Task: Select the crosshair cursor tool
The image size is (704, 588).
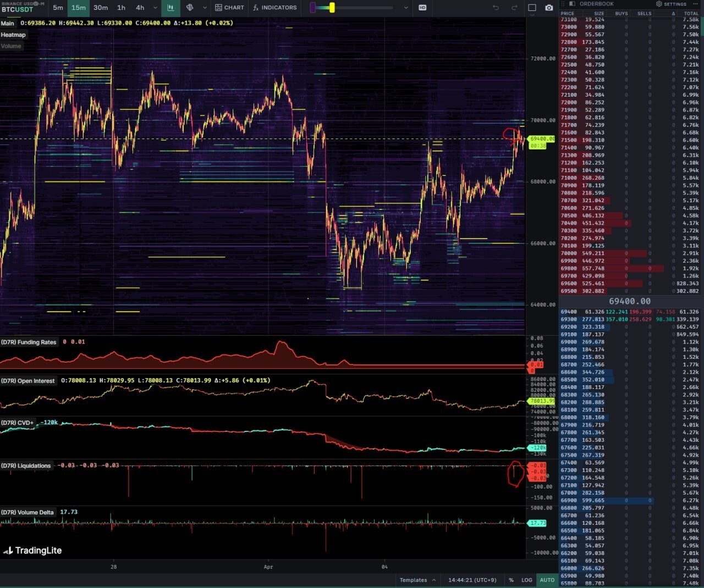Action: click(190, 8)
